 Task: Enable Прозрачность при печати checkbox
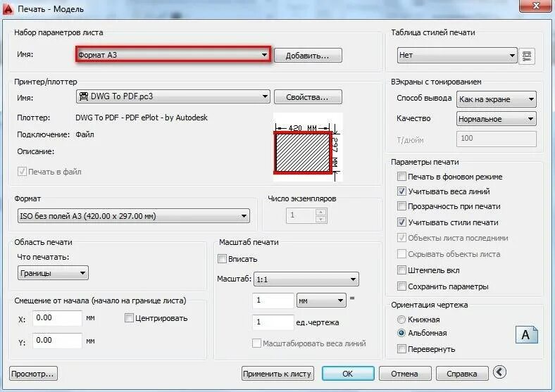pyautogui.click(x=401, y=206)
